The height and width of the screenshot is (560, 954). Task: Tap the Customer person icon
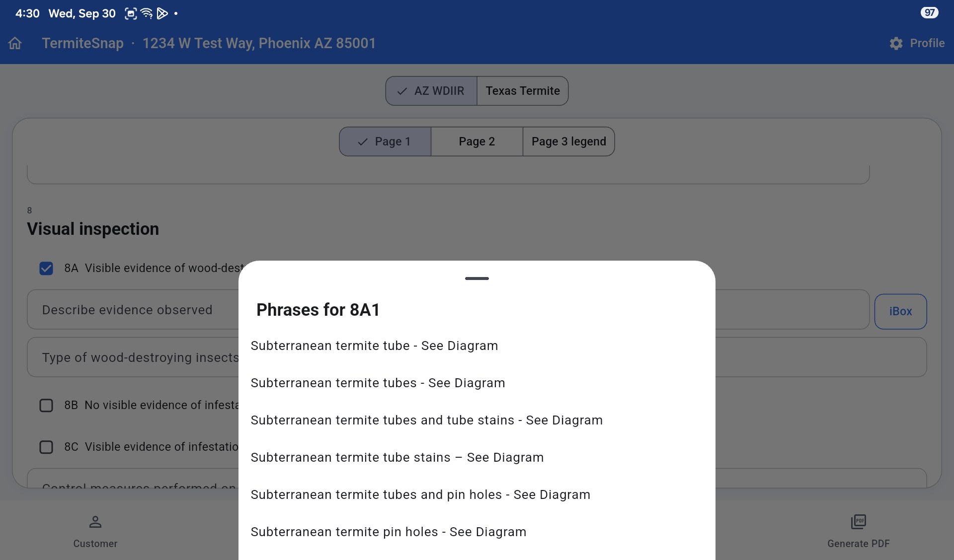(x=95, y=522)
